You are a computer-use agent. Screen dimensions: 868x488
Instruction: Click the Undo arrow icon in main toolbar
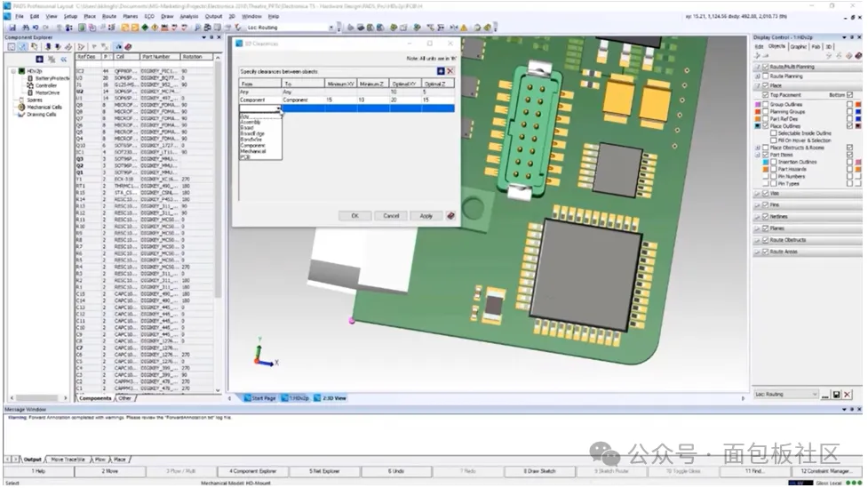point(36,28)
